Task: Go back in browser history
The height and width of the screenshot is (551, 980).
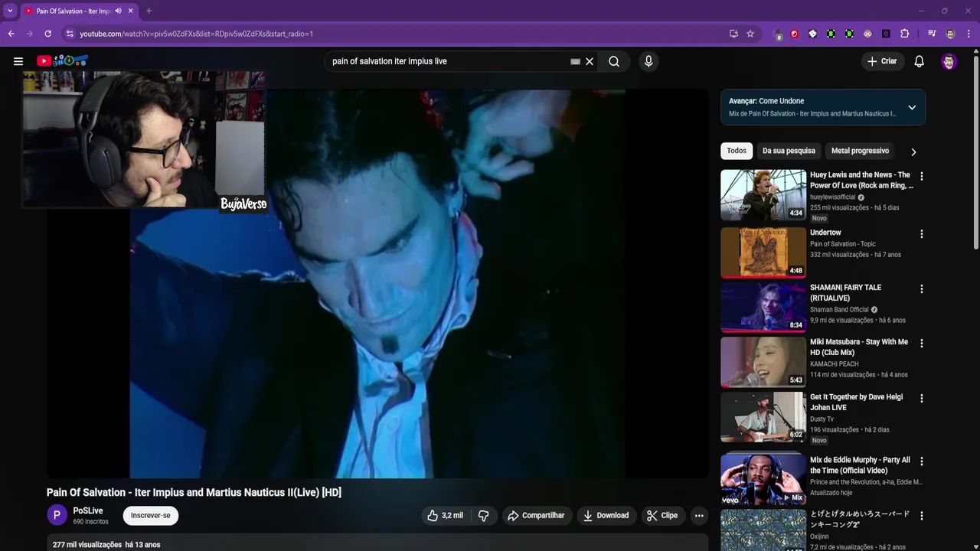Action: pos(11,34)
